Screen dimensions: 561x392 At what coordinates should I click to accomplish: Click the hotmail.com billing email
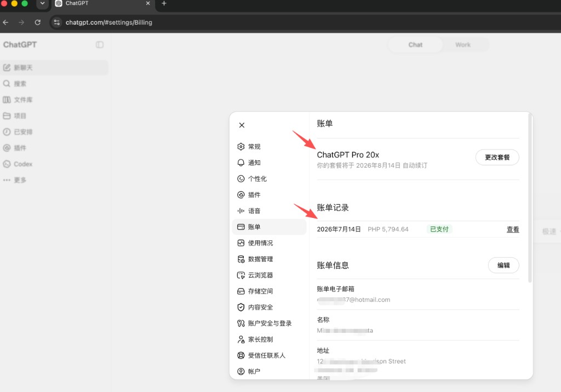353,299
